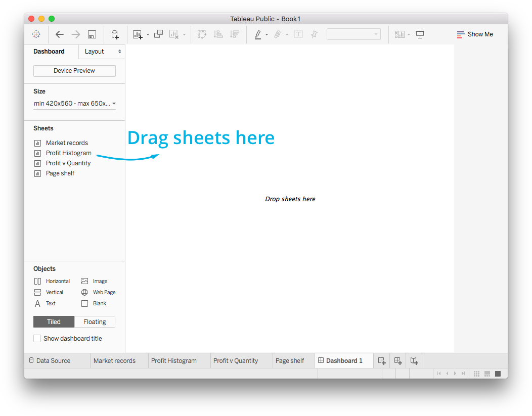Click the New Data Source icon
This screenshot has width=532, height=416.
(x=115, y=34)
